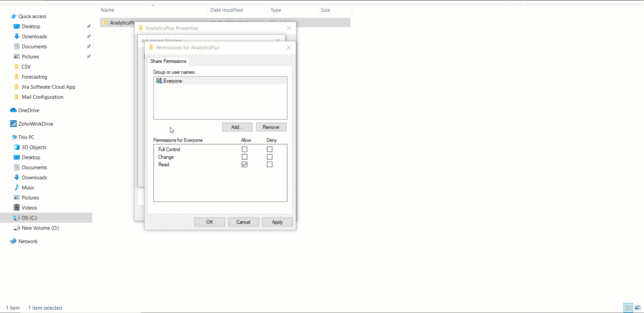Click the Desktop icon under Quick access
Image resolution: width=644 pixels, height=313 pixels.
coord(17,26)
